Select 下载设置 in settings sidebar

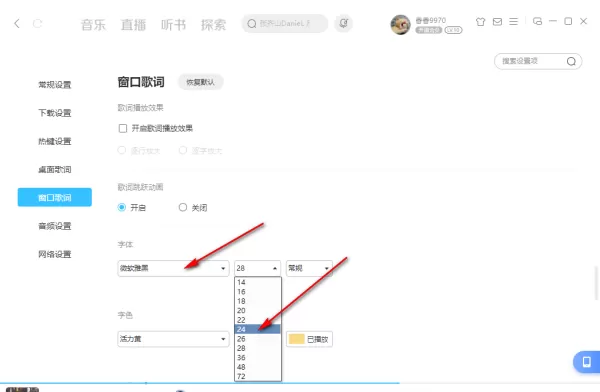pyautogui.click(x=55, y=113)
